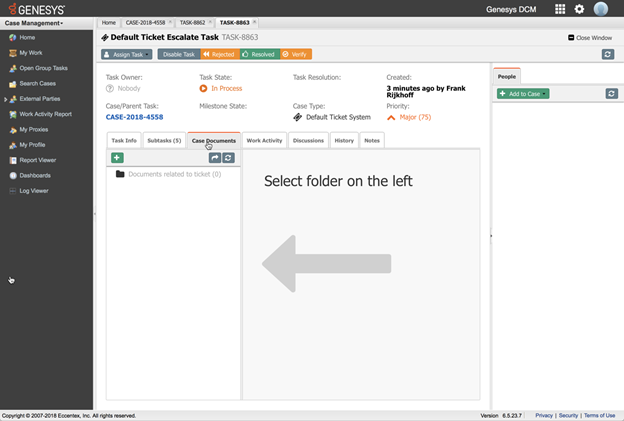This screenshot has height=421, width=624.
Task: Open Dashboards in sidebar
Action: click(35, 175)
